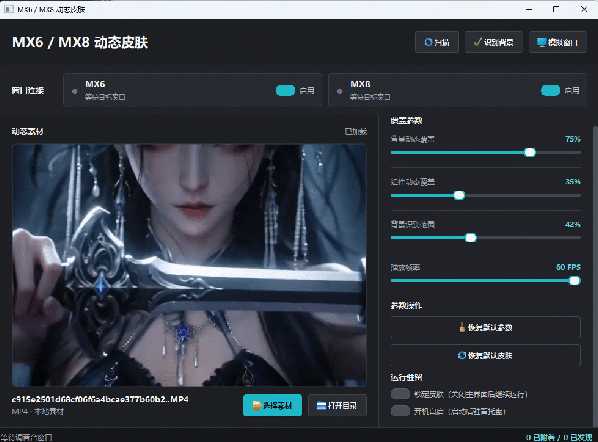Turn off the MX6 enable switch
This screenshot has height=442, width=598.
click(285, 90)
